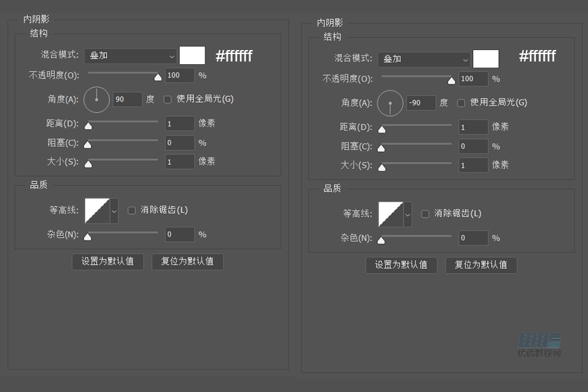This screenshot has height=392, width=588.
Task: Open the right 混合模式 blend mode dropdown
Action: click(x=424, y=59)
